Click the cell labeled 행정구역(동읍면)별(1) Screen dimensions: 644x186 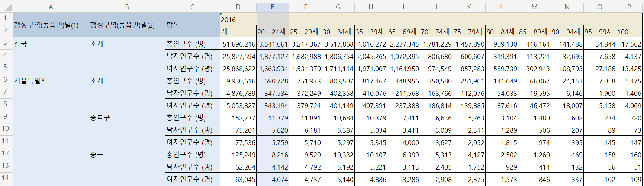51,25
